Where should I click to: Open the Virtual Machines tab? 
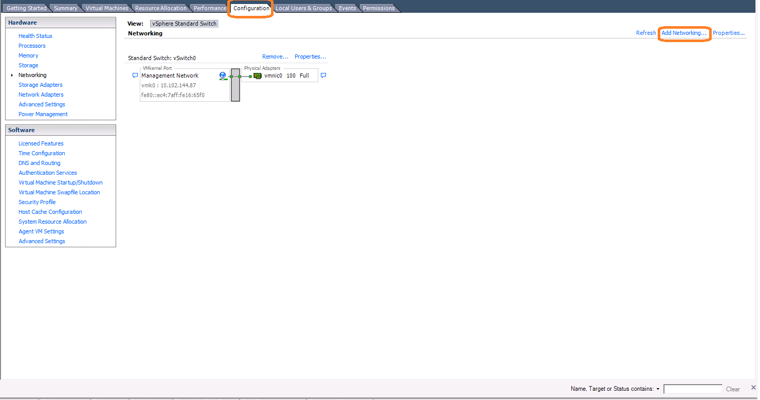(107, 8)
